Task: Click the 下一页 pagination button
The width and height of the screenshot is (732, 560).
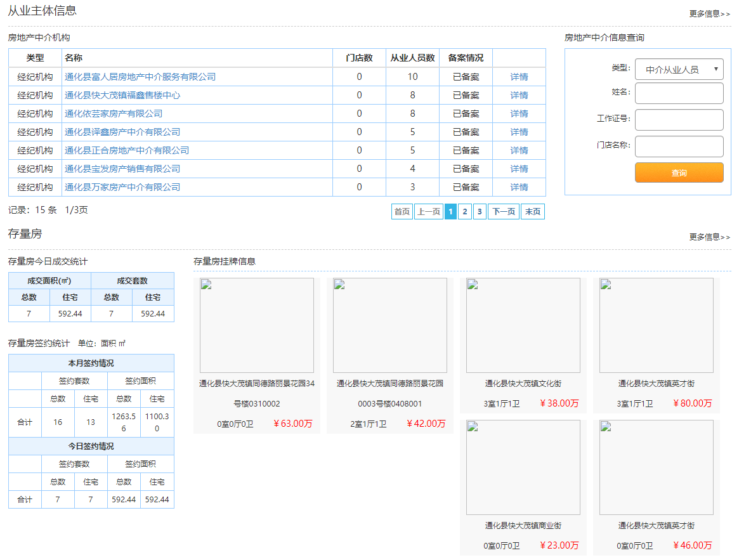Action: pos(503,212)
